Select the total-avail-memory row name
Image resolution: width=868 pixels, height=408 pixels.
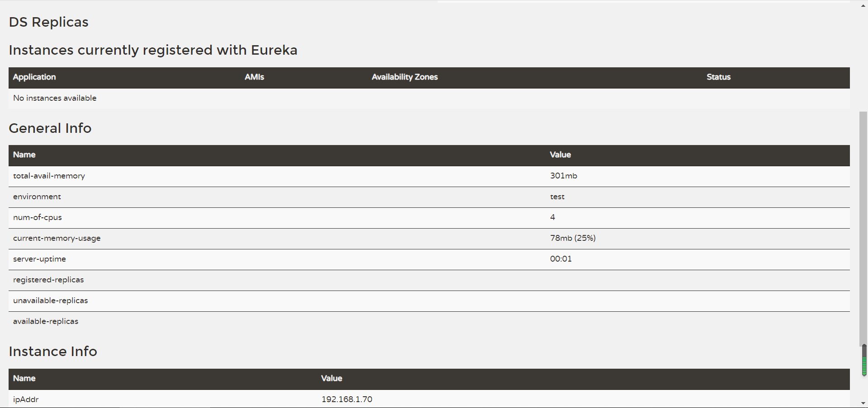point(49,176)
